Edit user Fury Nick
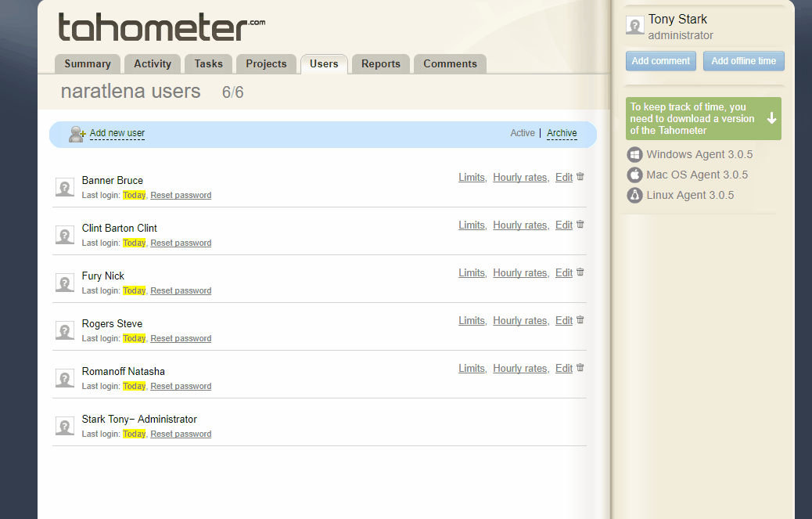The image size is (812, 519). click(x=564, y=272)
